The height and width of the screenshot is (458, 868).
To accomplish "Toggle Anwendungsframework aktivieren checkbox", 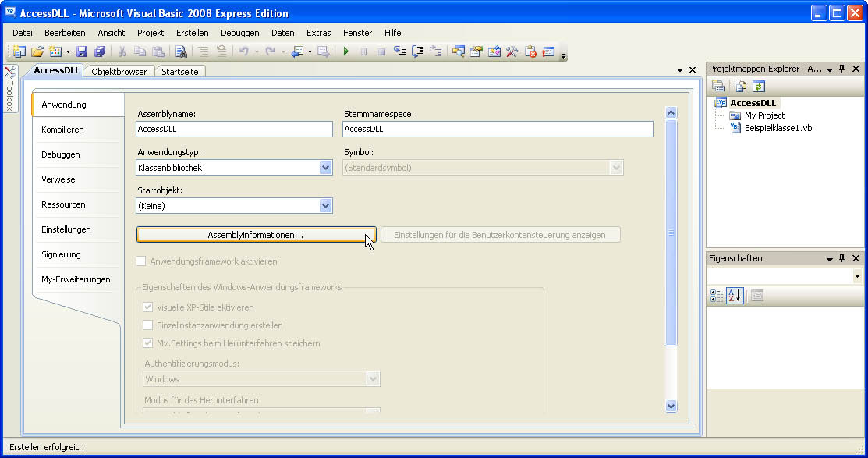I will tap(141, 261).
